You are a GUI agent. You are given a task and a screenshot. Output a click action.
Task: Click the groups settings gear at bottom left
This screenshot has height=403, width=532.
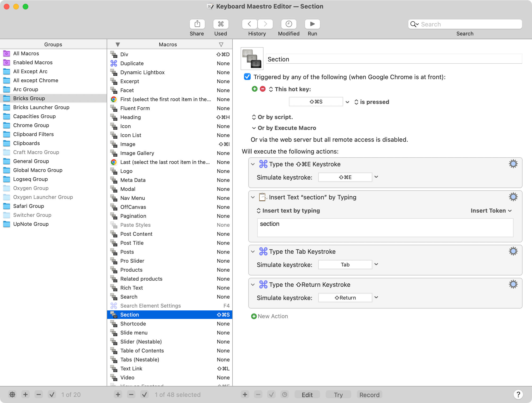(12, 394)
